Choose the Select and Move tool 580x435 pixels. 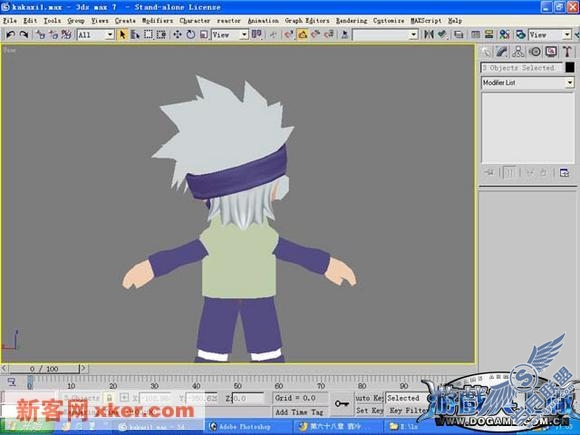click(x=177, y=35)
